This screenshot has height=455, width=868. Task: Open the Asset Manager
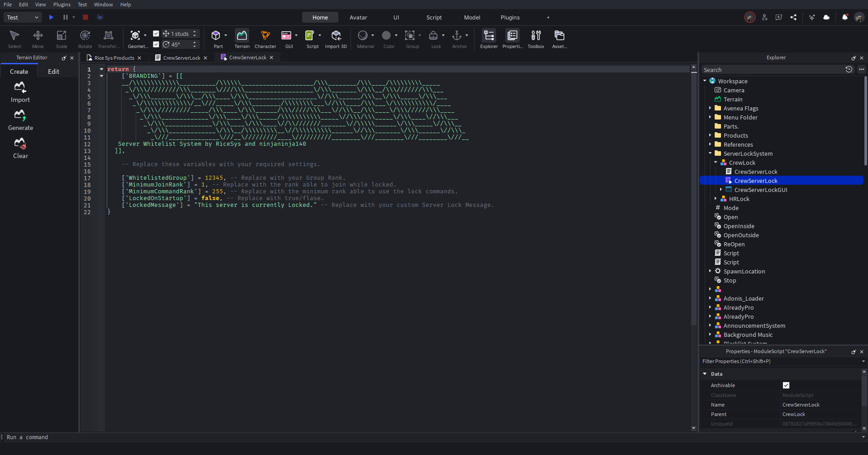click(559, 39)
